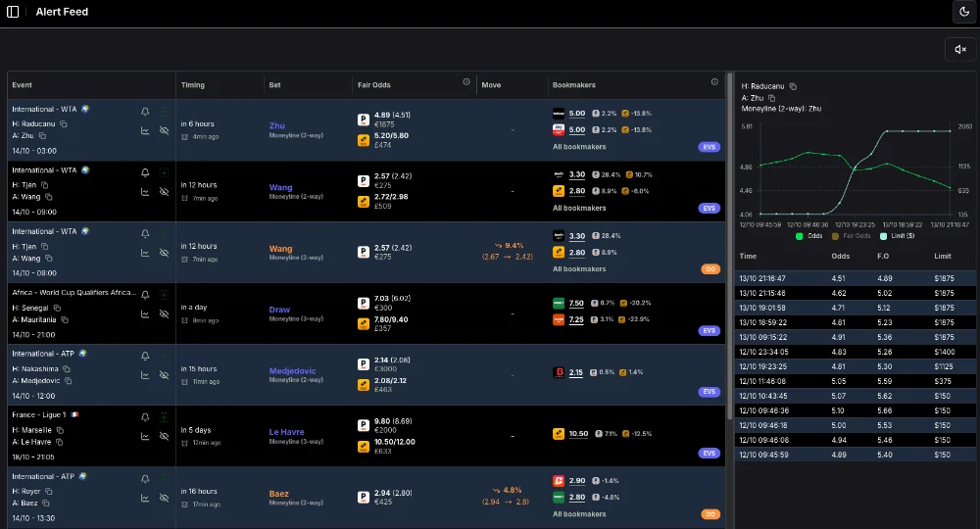The image size is (980, 529).
Task: Click the 7.50 bookmaker odds for Draw
Action: (577, 304)
